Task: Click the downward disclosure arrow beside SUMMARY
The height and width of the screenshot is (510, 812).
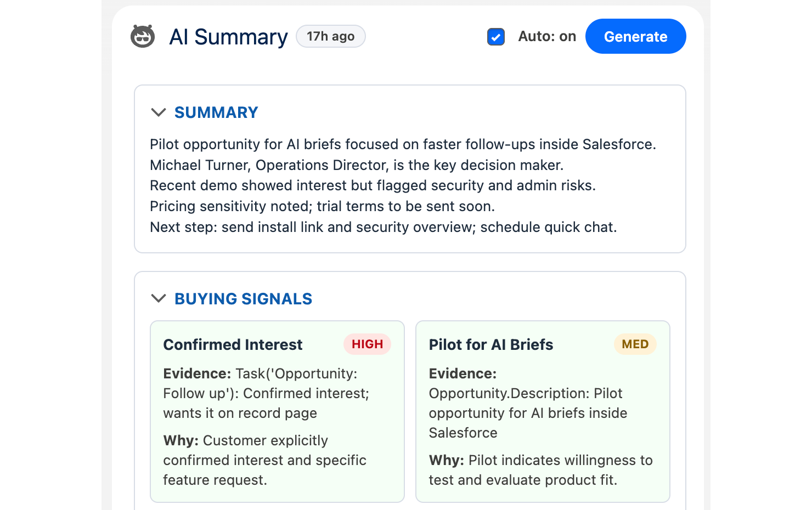Action: (x=158, y=112)
